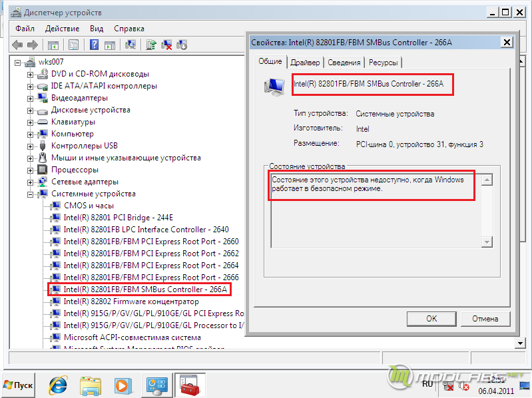This screenshot has height=398, width=532.
Task: Switch to the Сведения tab
Action: (x=344, y=63)
